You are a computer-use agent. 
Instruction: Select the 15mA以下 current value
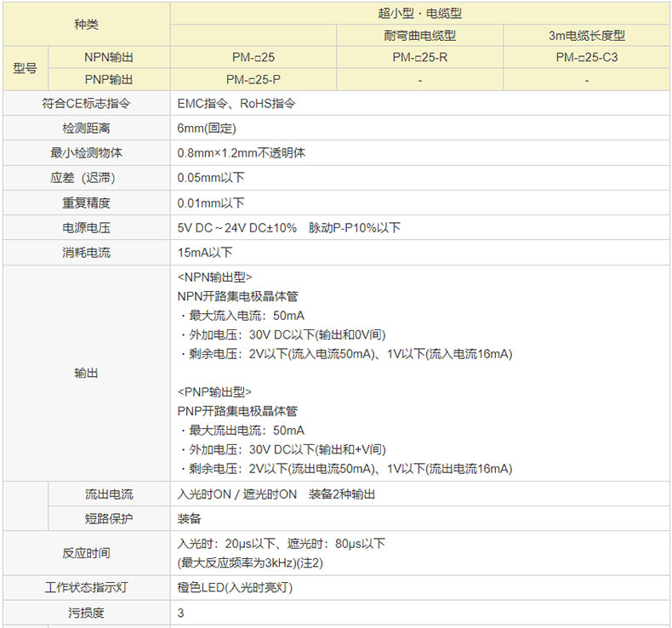205,253
